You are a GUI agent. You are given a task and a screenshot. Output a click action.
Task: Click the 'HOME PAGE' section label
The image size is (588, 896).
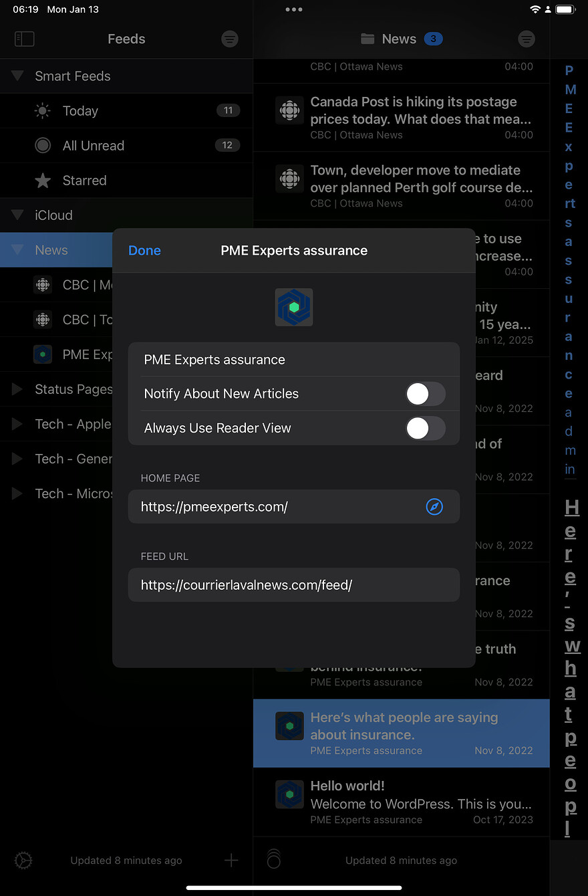click(x=170, y=478)
